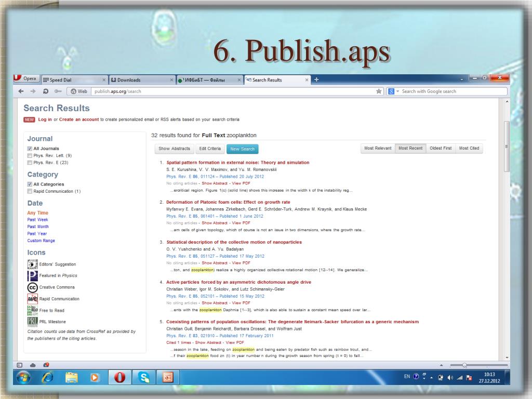View PDF for Statistical description of nanoparticles result

(x=241, y=263)
